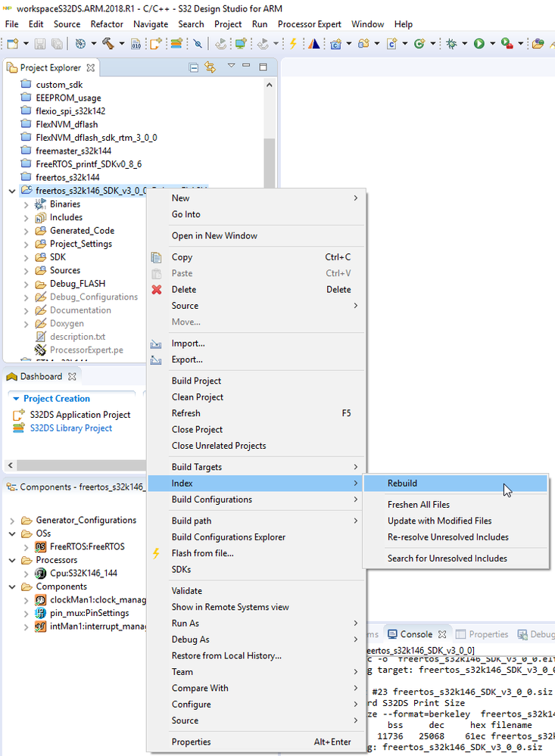Collapse the OSs components group
This screenshot has height=756, width=555.
(x=12, y=534)
